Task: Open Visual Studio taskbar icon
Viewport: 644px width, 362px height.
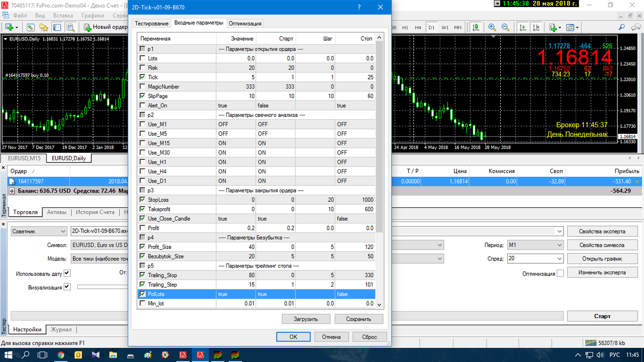Action: click(x=95, y=355)
